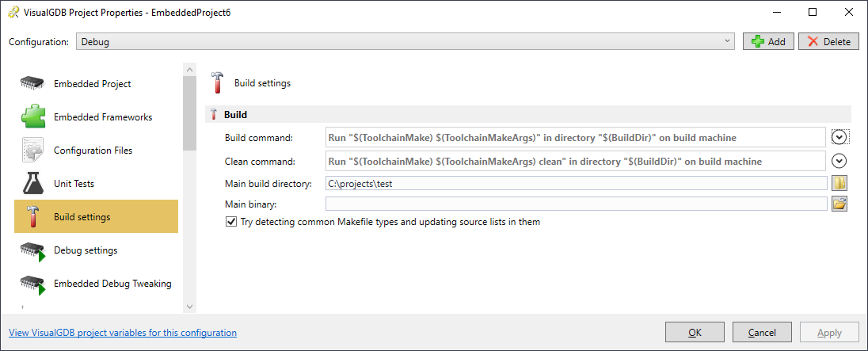This screenshot has height=351, width=868.
Task: Click the Embedded Debug Tweaking icon
Action: coord(32,284)
